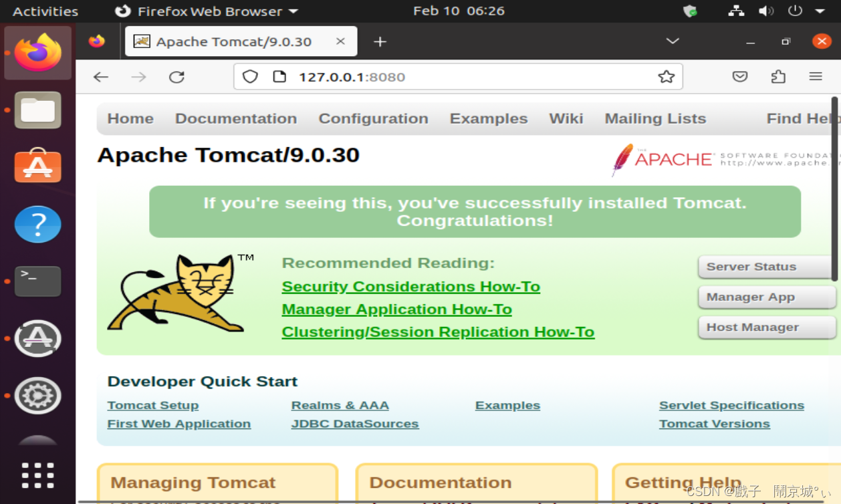Go back one page in Firefox
This screenshot has height=504, width=841.
[x=101, y=77]
